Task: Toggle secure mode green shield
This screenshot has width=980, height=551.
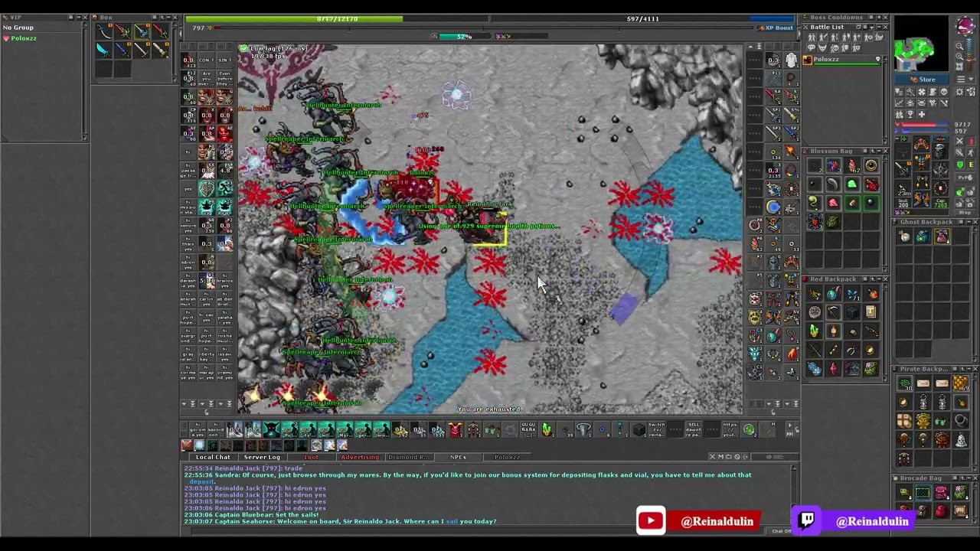Action: (x=960, y=165)
